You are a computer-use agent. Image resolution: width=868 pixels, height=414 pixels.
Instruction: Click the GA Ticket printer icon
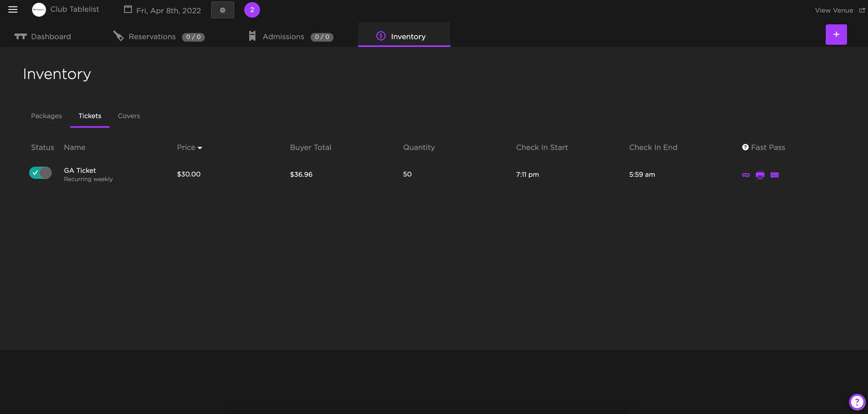tap(760, 175)
